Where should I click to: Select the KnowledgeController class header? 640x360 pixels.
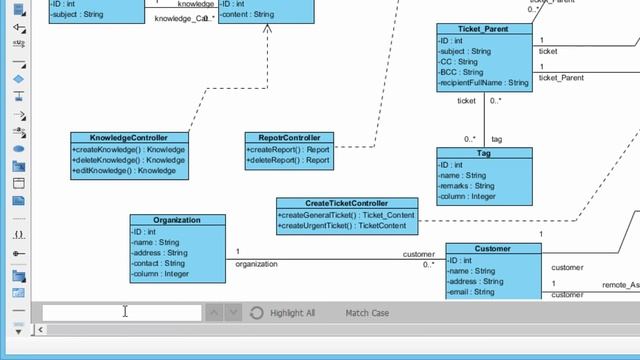129,138
